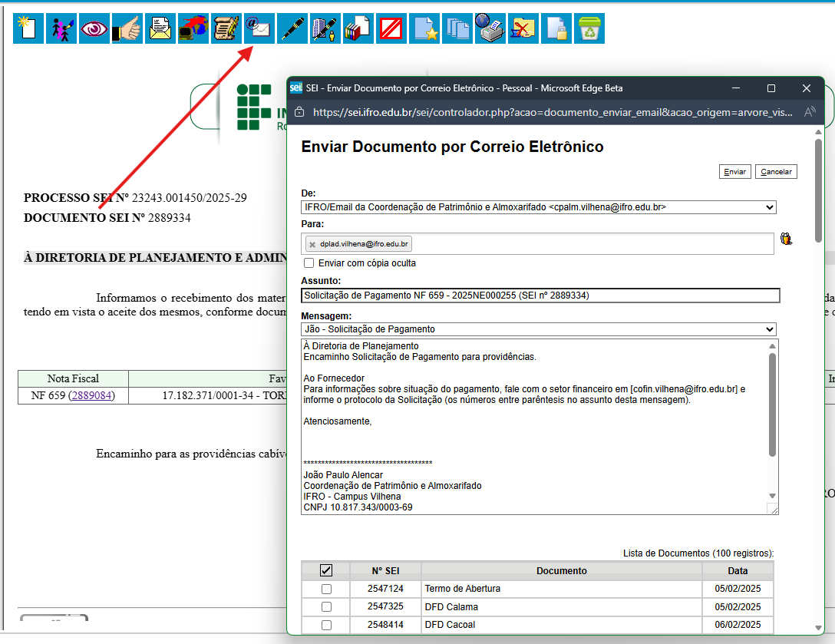The image size is (835, 644).
Task: Click the fountain pen sign document icon
Action: click(x=292, y=29)
